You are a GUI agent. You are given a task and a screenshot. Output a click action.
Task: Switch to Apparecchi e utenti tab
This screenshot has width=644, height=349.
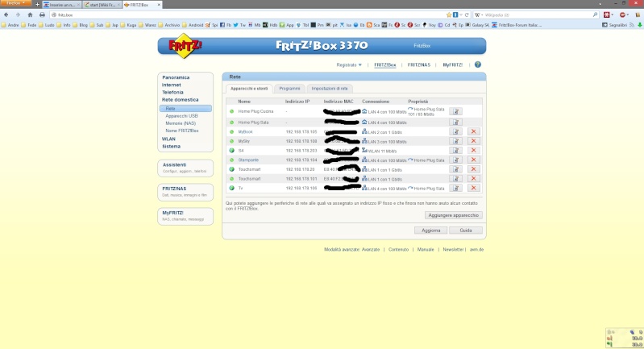(249, 89)
